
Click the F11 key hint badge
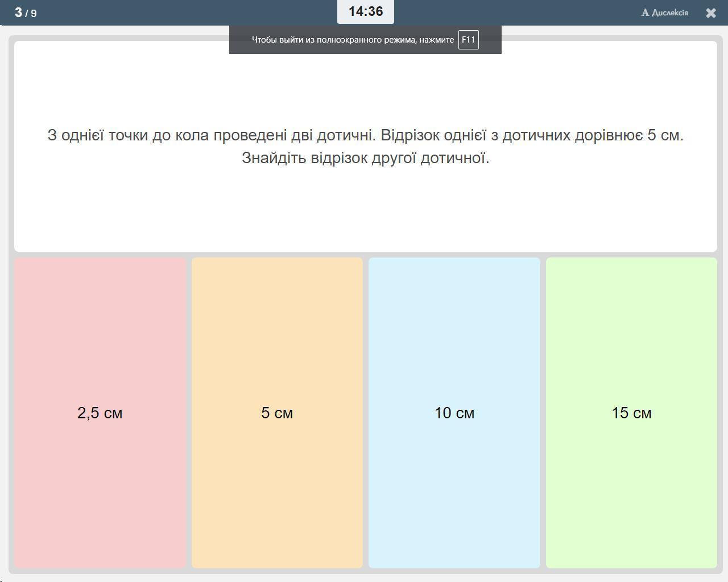pos(469,40)
